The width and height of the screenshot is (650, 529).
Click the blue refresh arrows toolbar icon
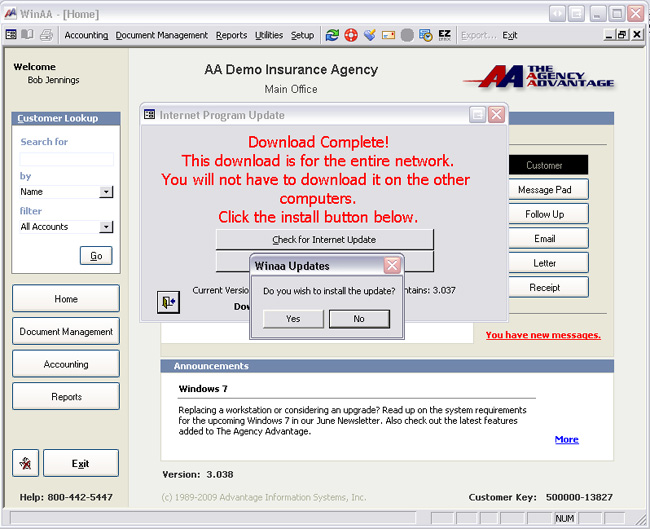(x=332, y=35)
